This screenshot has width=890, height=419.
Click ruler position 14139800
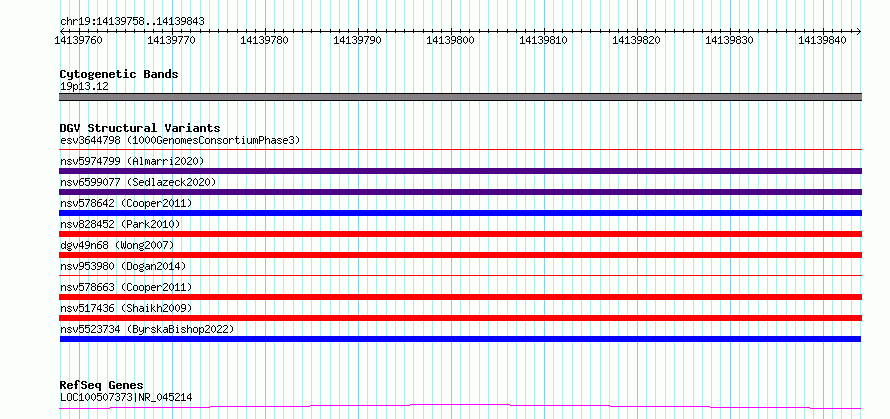tap(451, 40)
